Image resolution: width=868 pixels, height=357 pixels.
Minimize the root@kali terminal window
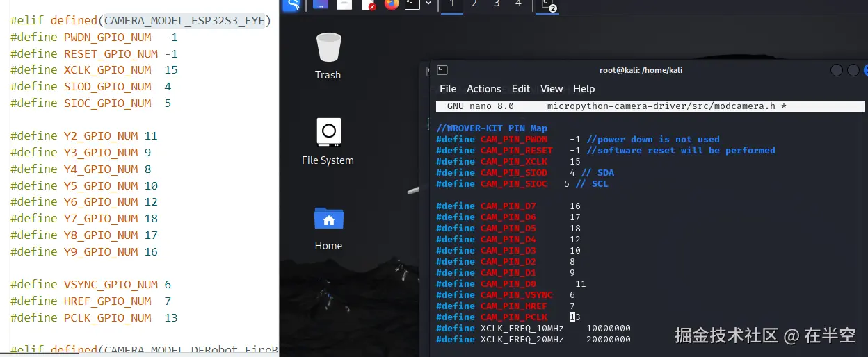tap(837, 69)
